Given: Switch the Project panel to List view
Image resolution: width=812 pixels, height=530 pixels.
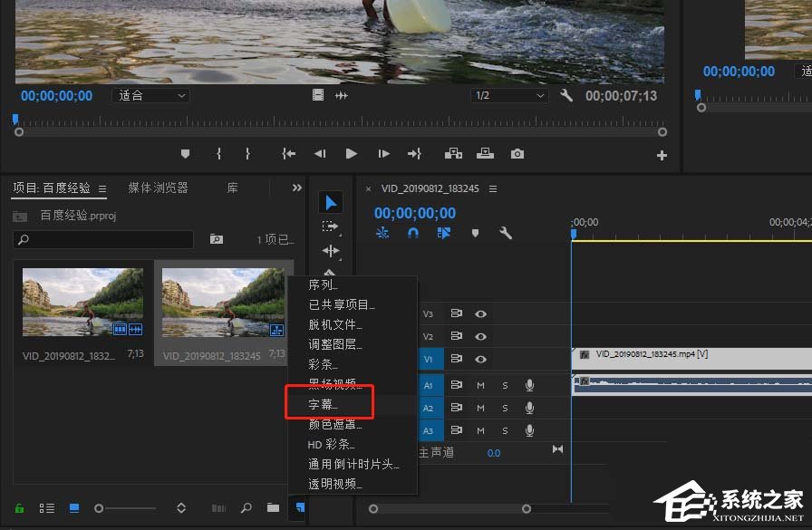Looking at the screenshot, I should click(x=46, y=507).
